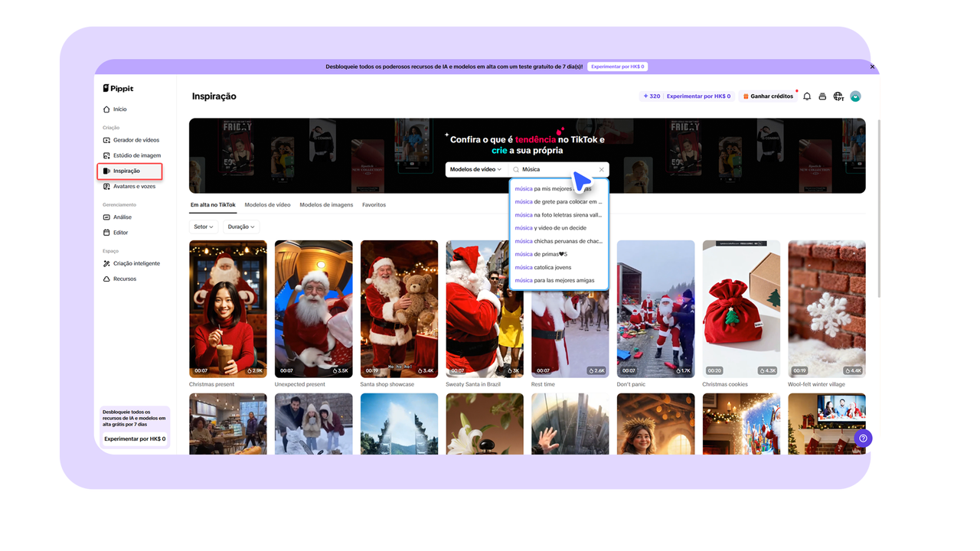Switch to Modelos de imagens tab
Viewport: 980px width, 551px height.
326,205
